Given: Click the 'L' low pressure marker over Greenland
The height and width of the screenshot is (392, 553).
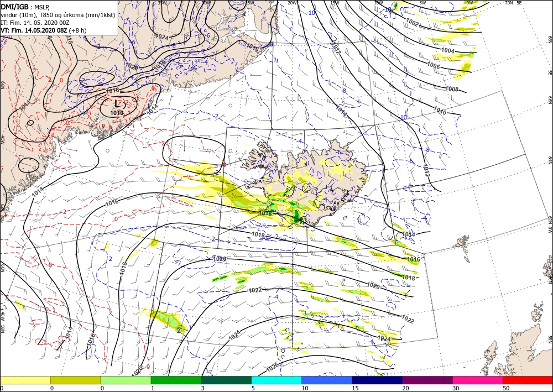Looking at the screenshot, I should click(x=117, y=104).
